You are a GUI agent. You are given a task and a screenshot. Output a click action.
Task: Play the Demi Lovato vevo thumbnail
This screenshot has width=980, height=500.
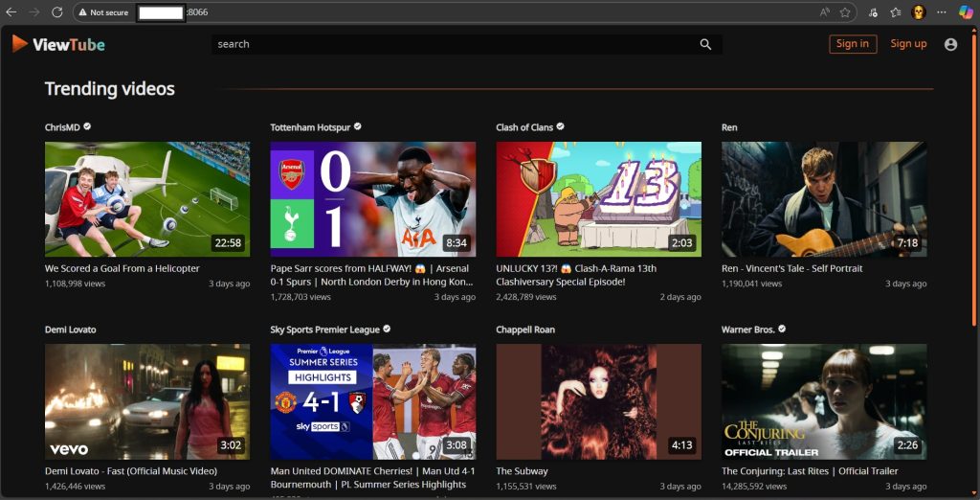(x=147, y=401)
